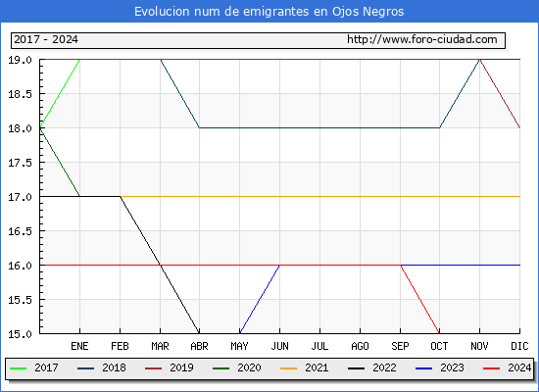The width and height of the screenshot is (539, 392).
Task: Click the NOV month axis label
Action: pos(479,346)
